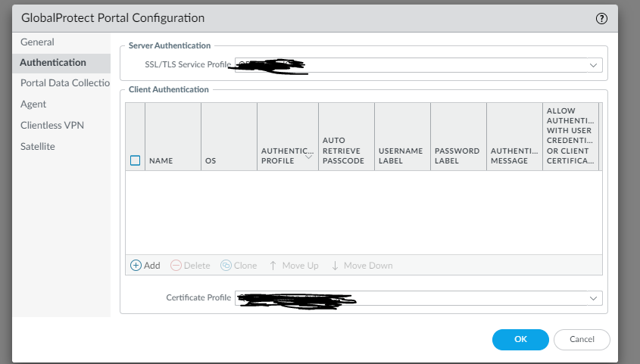Click the Cancel button
The height and width of the screenshot is (364, 640).
point(582,340)
